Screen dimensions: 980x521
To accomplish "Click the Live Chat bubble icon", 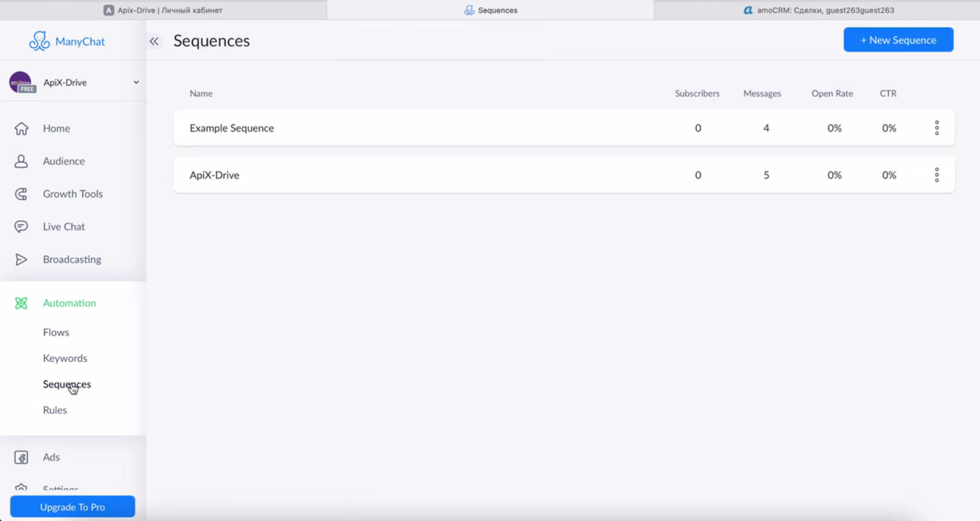I will pyautogui.click(x=21, y=227).
